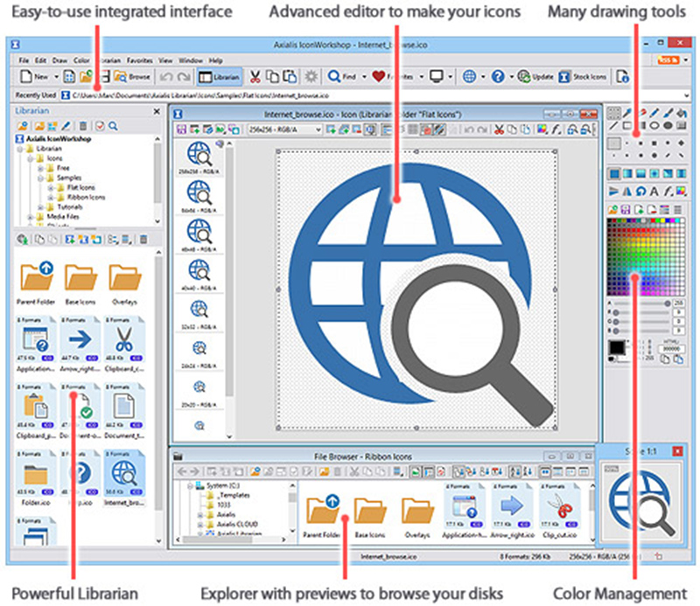Toggle the Librarian panel button

click(x=219, y=76)
